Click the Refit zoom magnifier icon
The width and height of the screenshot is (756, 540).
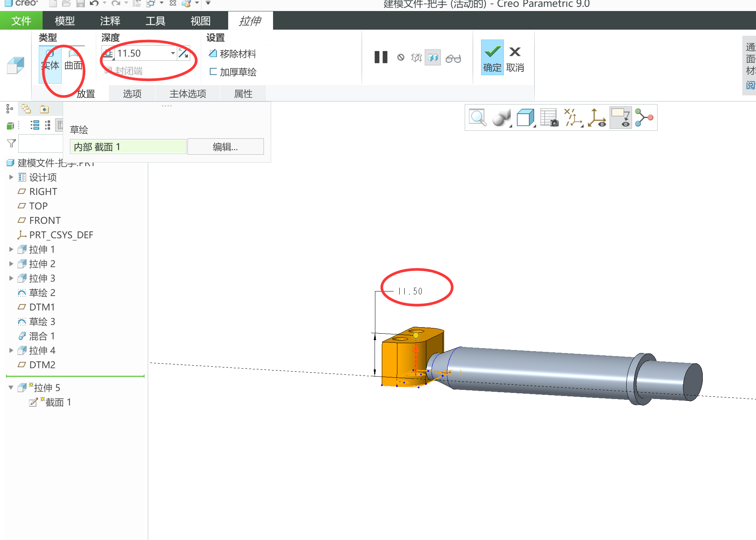coord(478,117)
